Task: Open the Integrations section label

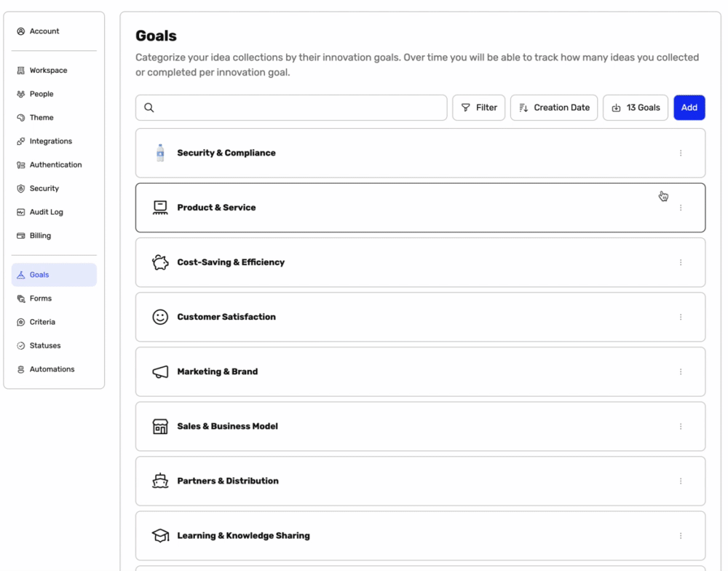Action: click(51, 141)
